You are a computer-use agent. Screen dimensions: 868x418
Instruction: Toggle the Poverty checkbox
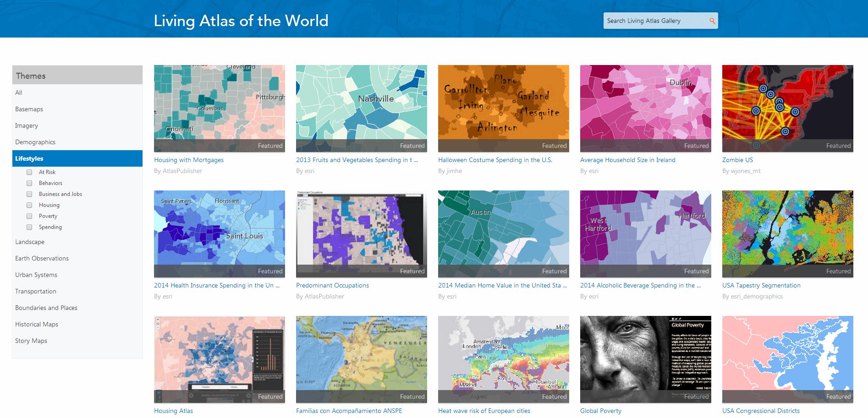29,216
